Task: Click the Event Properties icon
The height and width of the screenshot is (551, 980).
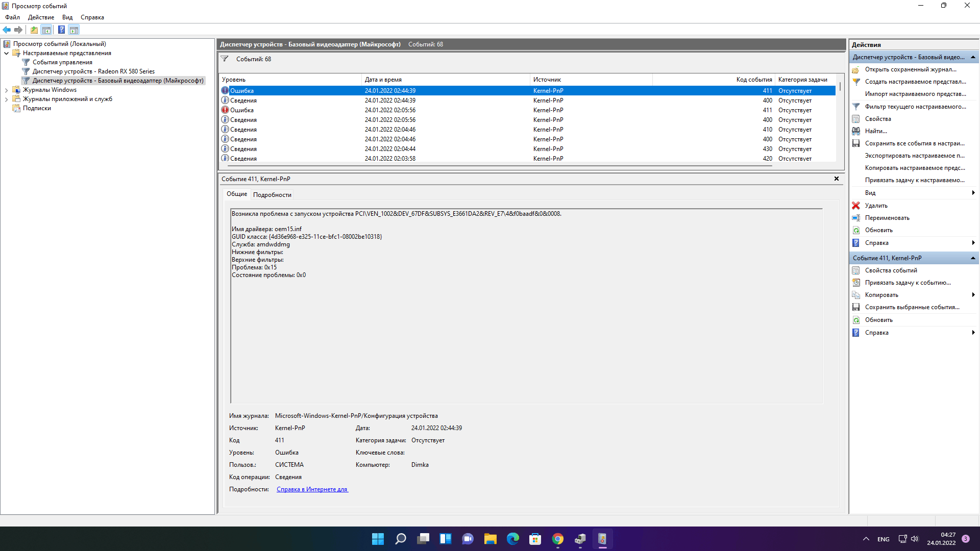Action: [856, 270]
